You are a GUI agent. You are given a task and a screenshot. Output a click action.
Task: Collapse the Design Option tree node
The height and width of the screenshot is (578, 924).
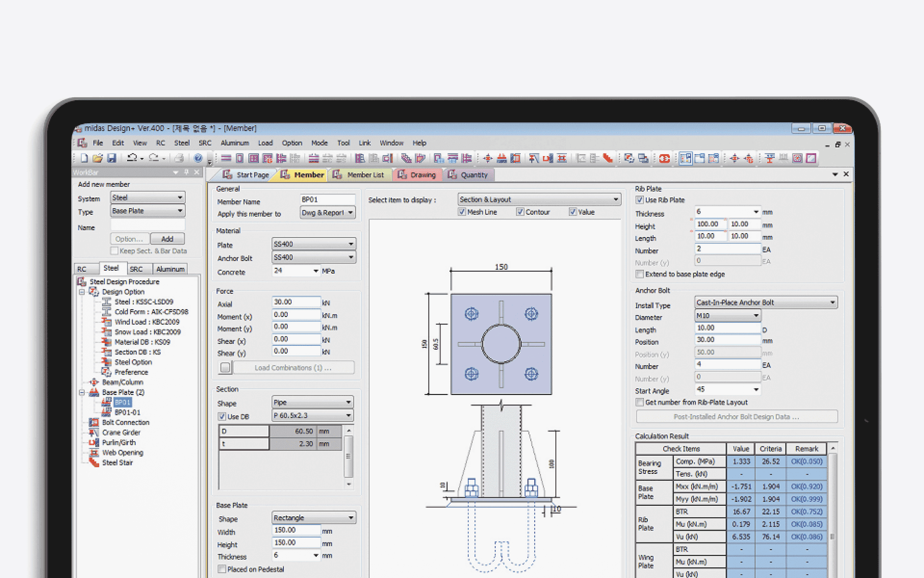(82, 292)
